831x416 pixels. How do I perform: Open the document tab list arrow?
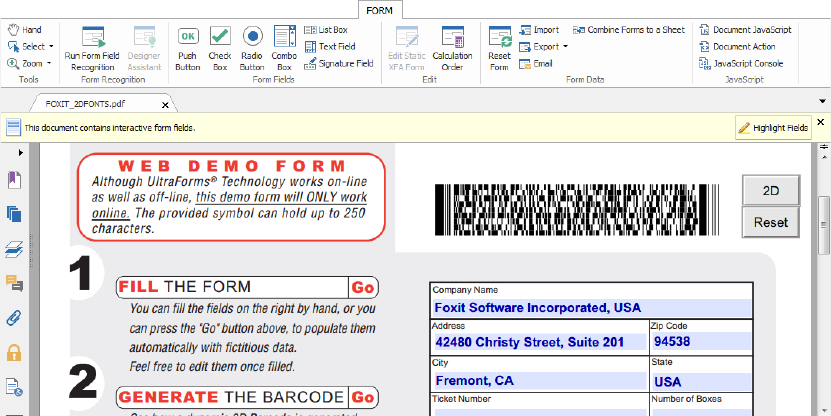[x=822, y=101]
